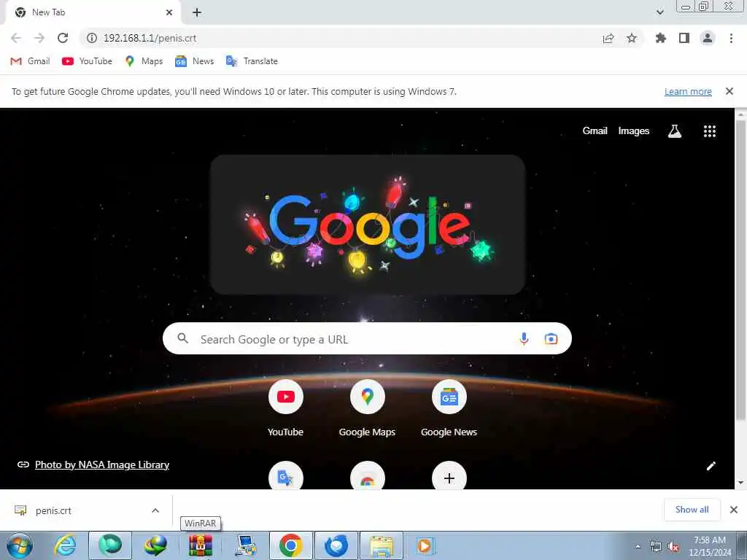The image size is (747, 560).
Task: Click the Google holiday doodle
Action: [368, 225]
